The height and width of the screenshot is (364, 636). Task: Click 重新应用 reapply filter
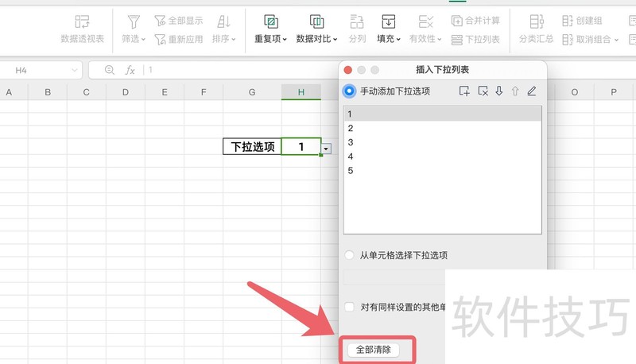[178, 39]
